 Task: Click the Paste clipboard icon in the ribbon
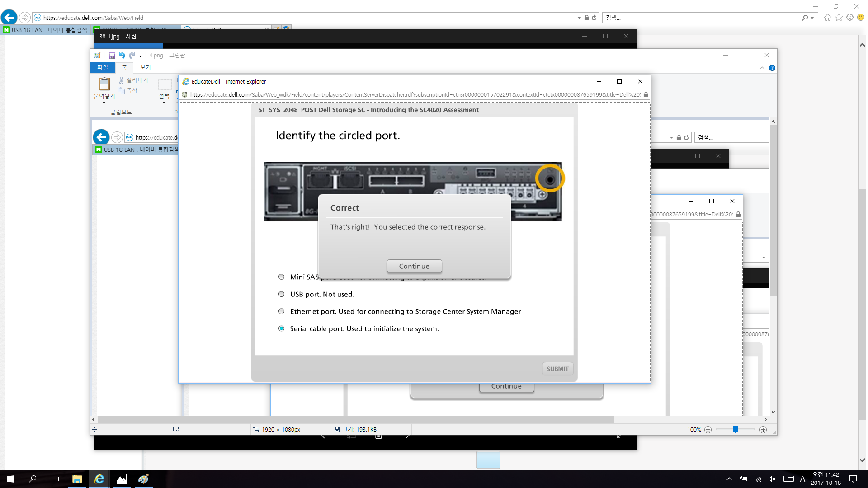pyautogui.click(x=104, y=84)
